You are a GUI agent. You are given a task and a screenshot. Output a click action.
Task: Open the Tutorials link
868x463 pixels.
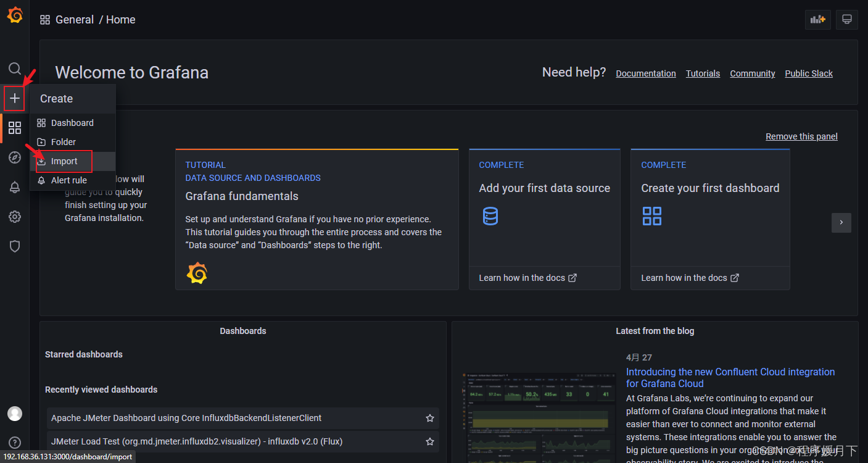pyautogui.click(x=703, y=73)
